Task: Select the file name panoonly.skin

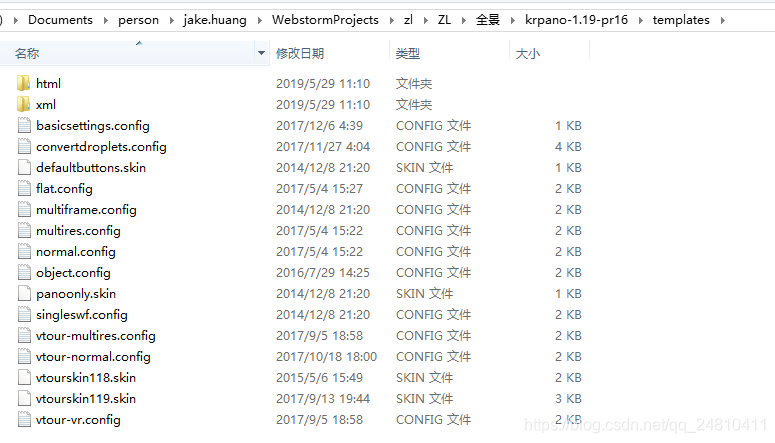Action: (76, 294)
